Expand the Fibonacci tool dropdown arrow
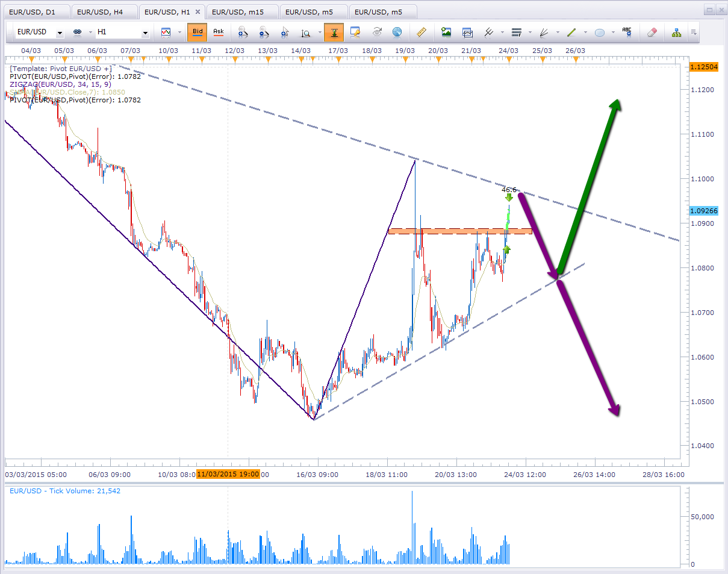728x574 pixels. tap(530, 33)
